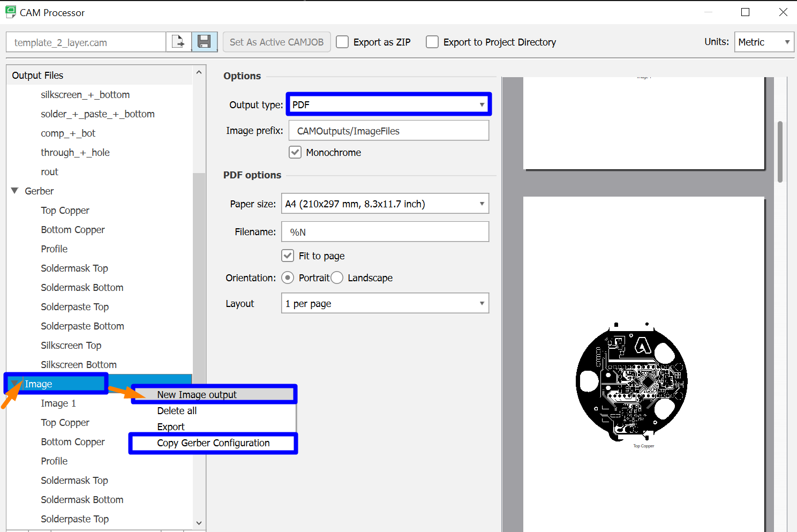Choose Delete all from the context menu
Screen dimensions: 797x532
(x=177, y=410)
